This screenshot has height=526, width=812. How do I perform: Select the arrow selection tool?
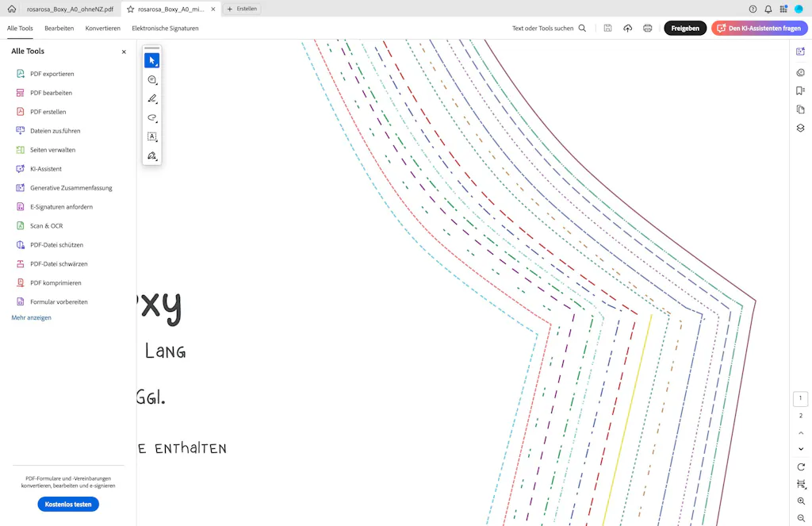tap(151, 61)
